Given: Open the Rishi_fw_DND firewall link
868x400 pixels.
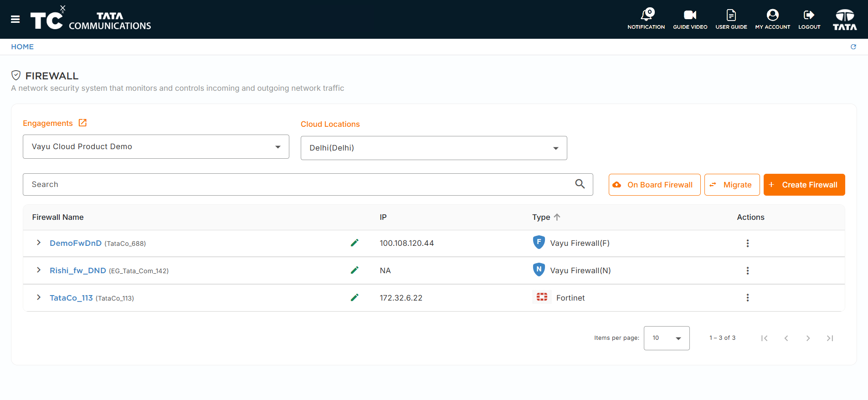Looking at the screenshot, I should [x=78, y=270].
